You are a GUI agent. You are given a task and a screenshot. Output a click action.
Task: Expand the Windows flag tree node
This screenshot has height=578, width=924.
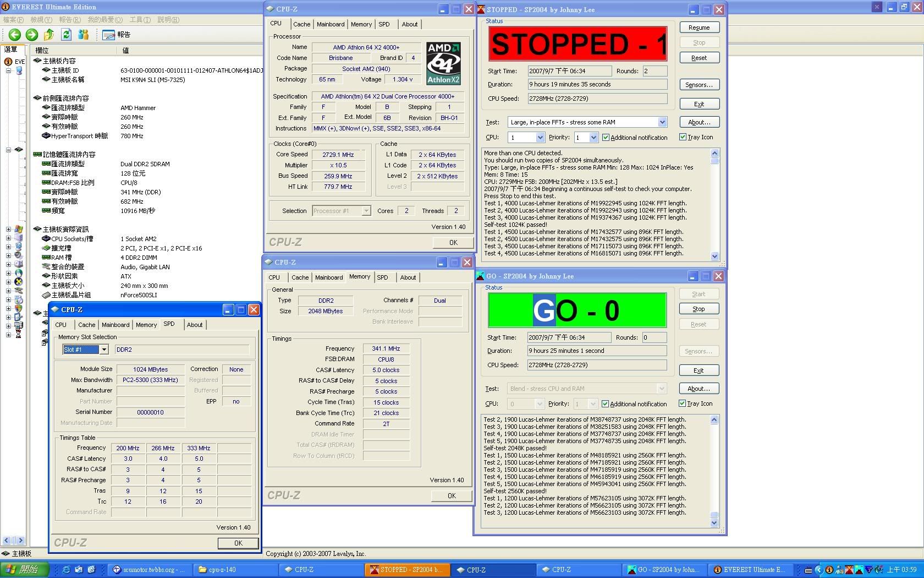tap(8, 230)
